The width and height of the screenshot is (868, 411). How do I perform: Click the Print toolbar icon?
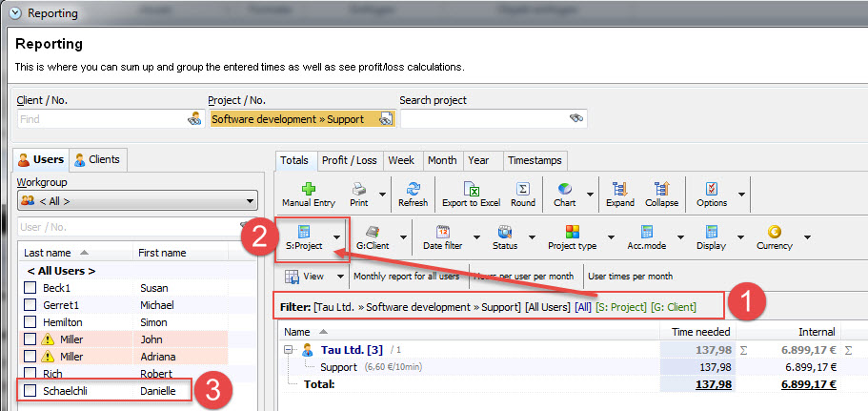click(x=358, y=189)
